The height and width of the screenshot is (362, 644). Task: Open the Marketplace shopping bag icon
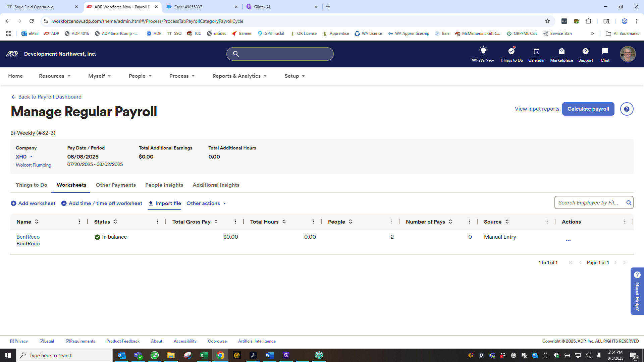click(561, 51)
